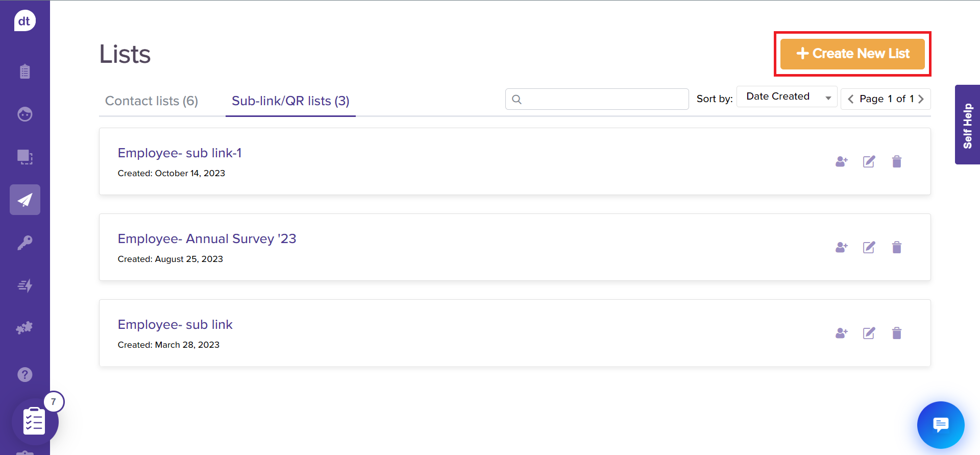The image size is (980, 455).
Task: Click the paper plane share icon in sidebar
Action: 24,200
